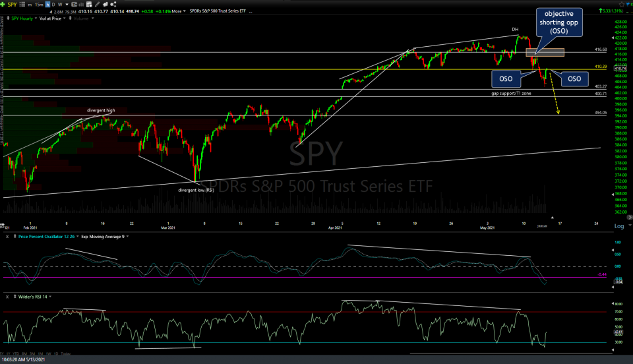This screenshot has width=633, height=364.
Task: Click the chart-type bars icon
Action: click(x=80, y=5)
